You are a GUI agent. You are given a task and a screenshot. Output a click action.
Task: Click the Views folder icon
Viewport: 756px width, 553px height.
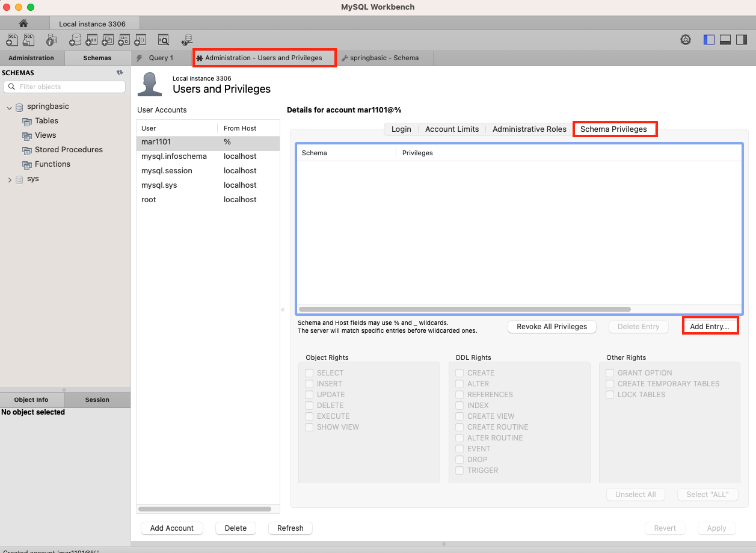click(27, 135)
